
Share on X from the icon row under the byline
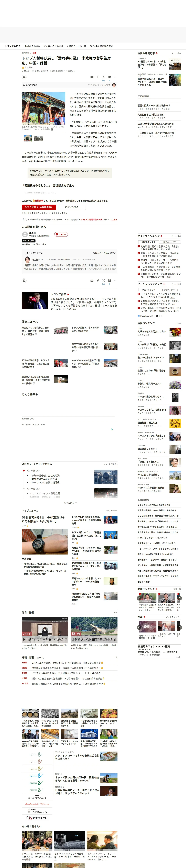click(104, 77)
